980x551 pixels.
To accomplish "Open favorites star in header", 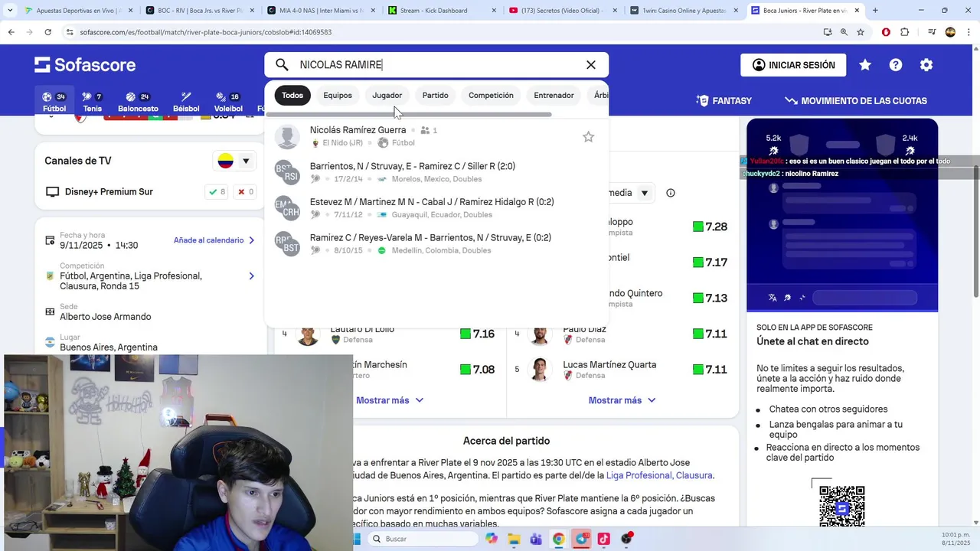I will (x=865, y=65).
